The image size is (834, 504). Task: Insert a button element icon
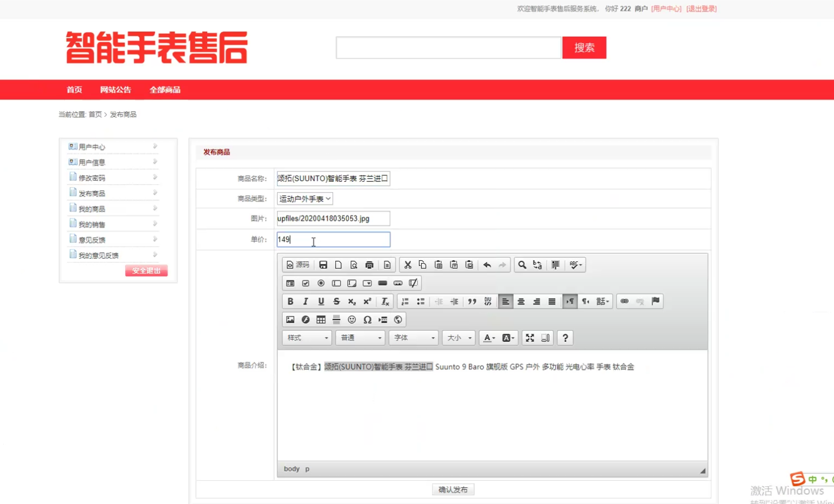pos(382,283)
